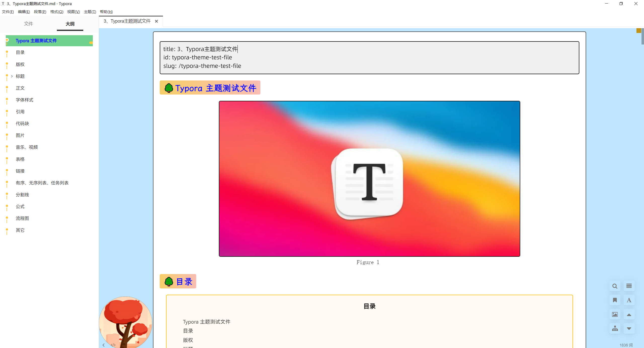Open the 段落(P) menu

pos(40,12)
